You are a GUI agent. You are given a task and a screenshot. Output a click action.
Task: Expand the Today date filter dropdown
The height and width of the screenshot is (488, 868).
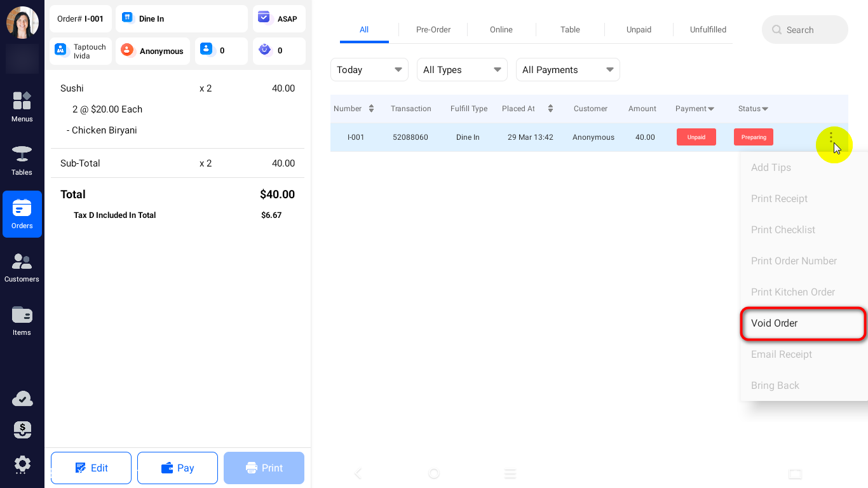[369, 70]
